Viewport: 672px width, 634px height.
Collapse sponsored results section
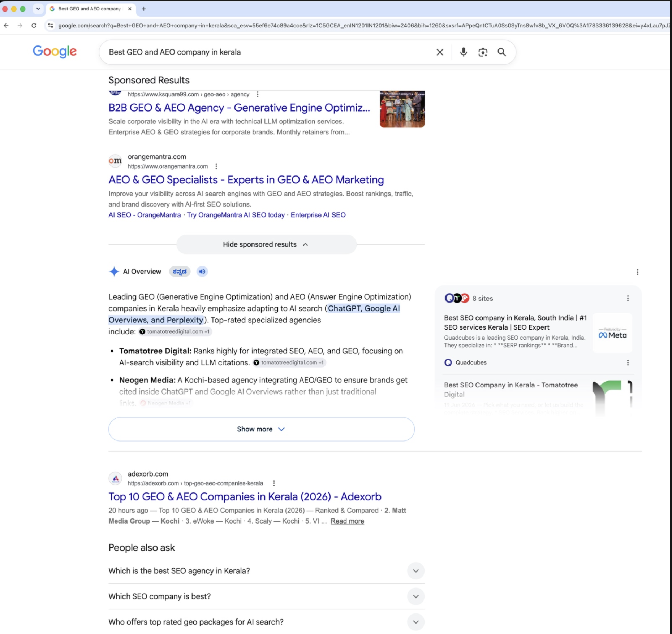(266, 244)
